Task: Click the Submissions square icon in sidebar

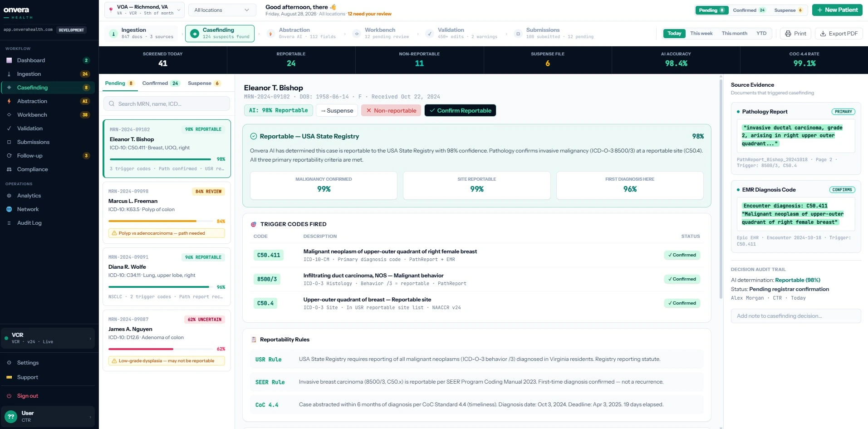Action: pos(9,142)
